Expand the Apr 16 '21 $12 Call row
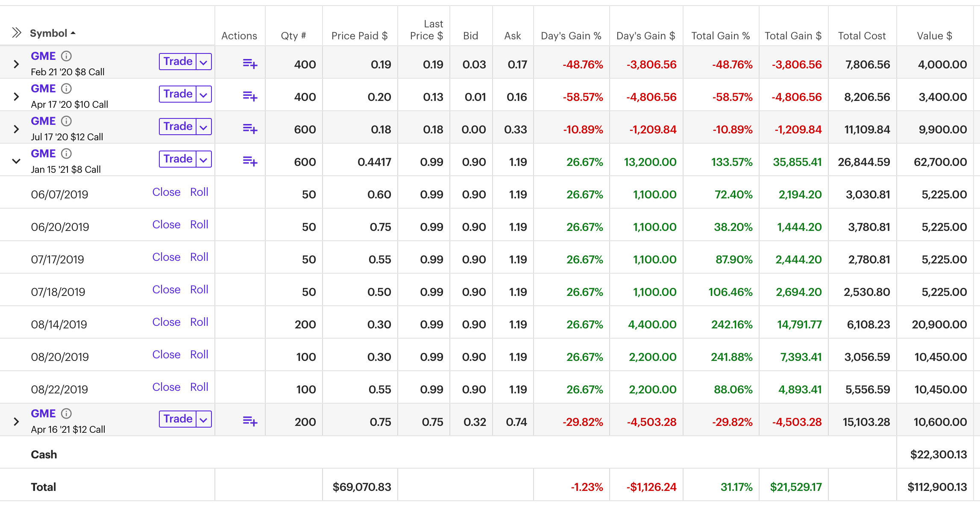This screenshot has height=508, width=980. click(x=16, y=422)
